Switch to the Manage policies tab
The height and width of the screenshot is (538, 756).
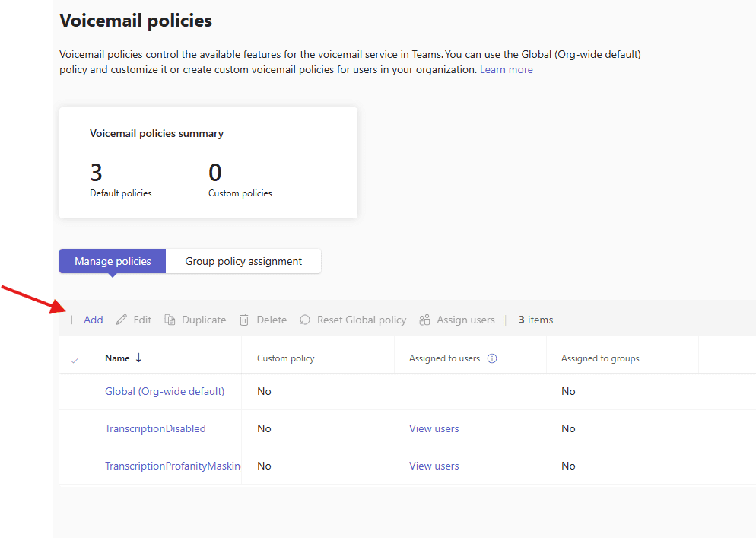[113, 261]
